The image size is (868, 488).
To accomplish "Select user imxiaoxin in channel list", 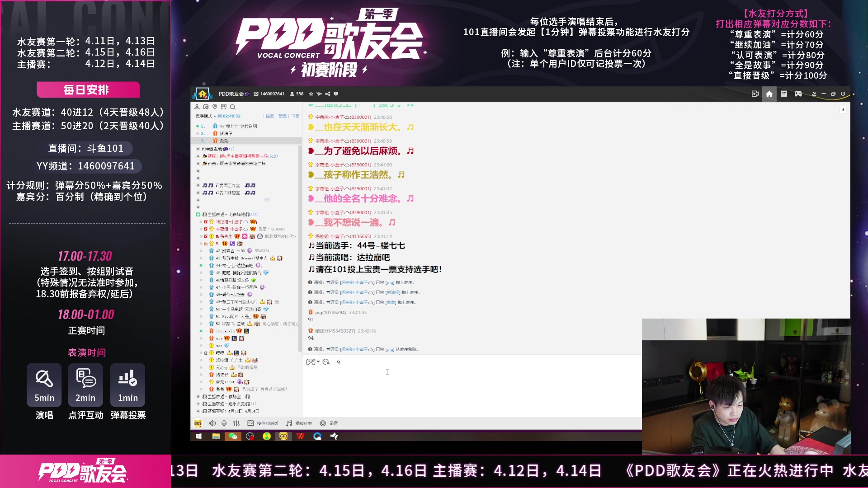I will pyautogui.click(x=225, y=331).
